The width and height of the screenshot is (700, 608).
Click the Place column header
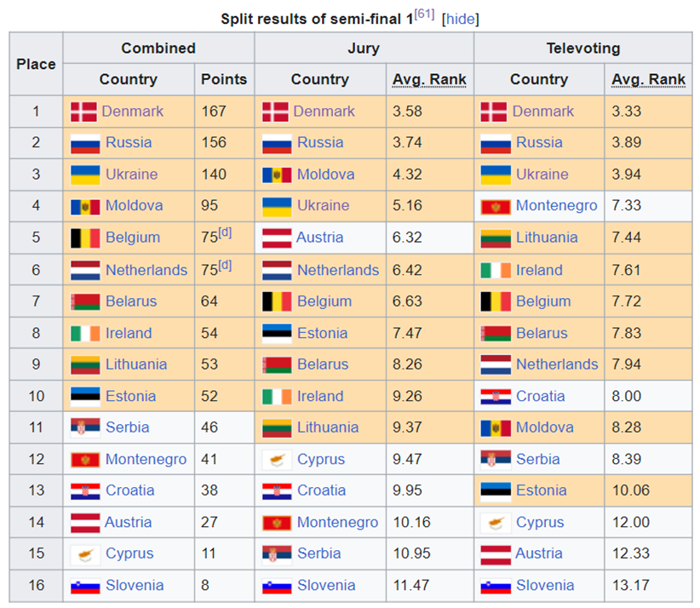pyautogui.click(x=36, y=64)
